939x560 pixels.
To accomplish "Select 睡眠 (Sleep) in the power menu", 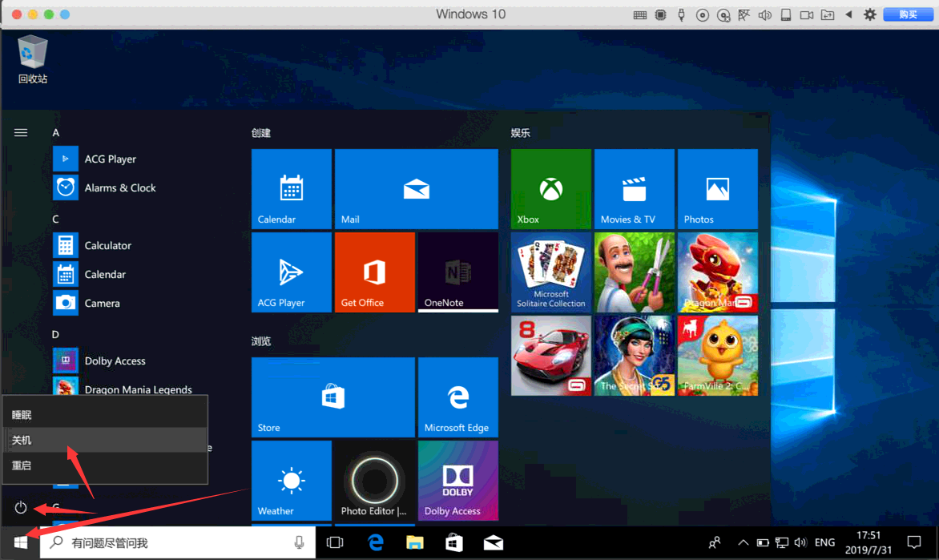I will coord(105,415).
